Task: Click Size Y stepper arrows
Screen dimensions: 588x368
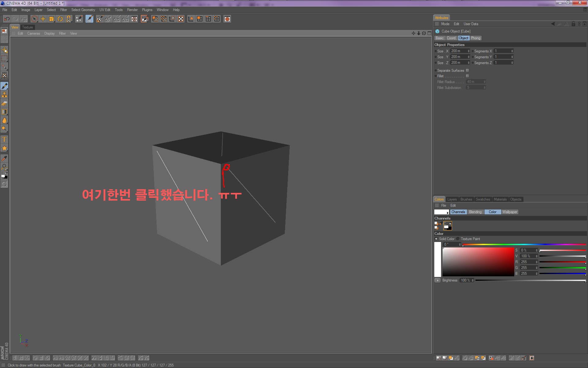Action: 469,57
